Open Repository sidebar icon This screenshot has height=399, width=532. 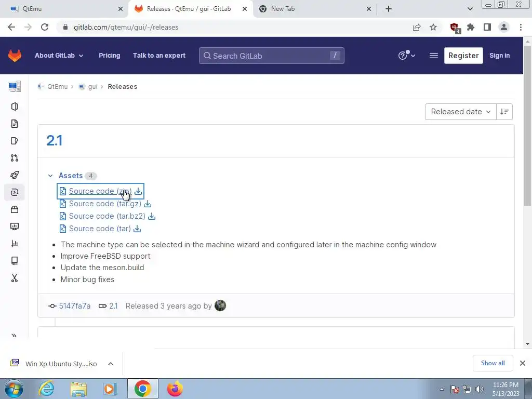click(x=15, y=124)
